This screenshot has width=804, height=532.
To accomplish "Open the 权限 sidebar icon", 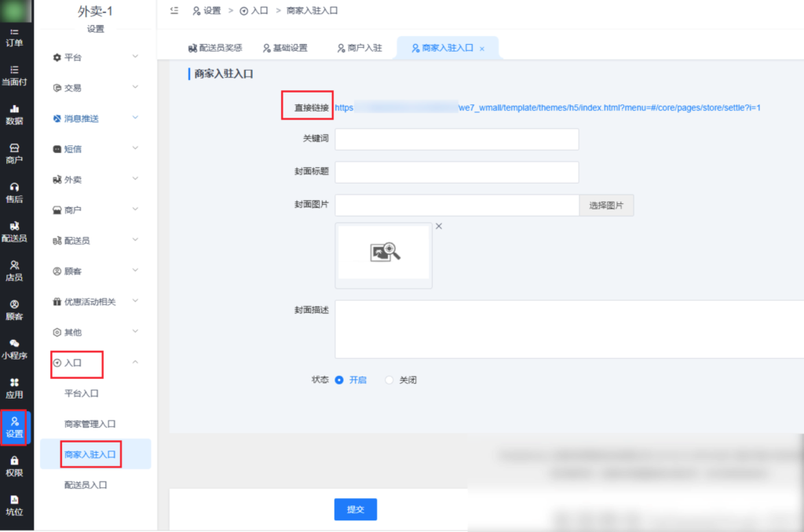I will tap(16, 467).
